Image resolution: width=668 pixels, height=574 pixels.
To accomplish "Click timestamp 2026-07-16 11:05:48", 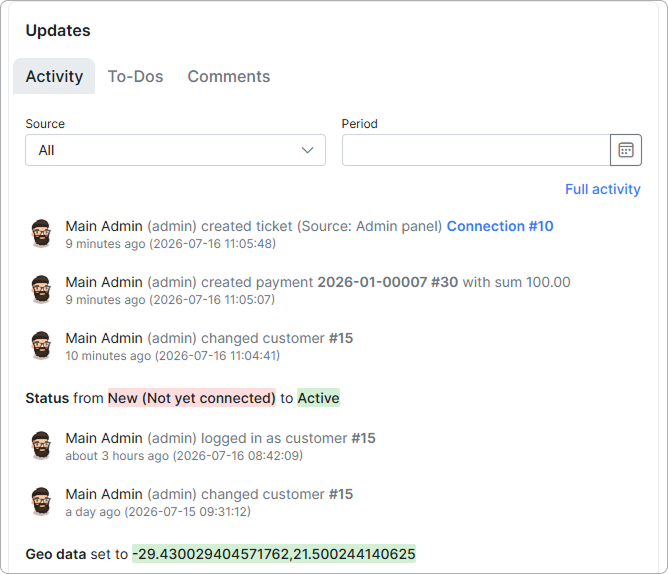I will (x=213, y=244).
